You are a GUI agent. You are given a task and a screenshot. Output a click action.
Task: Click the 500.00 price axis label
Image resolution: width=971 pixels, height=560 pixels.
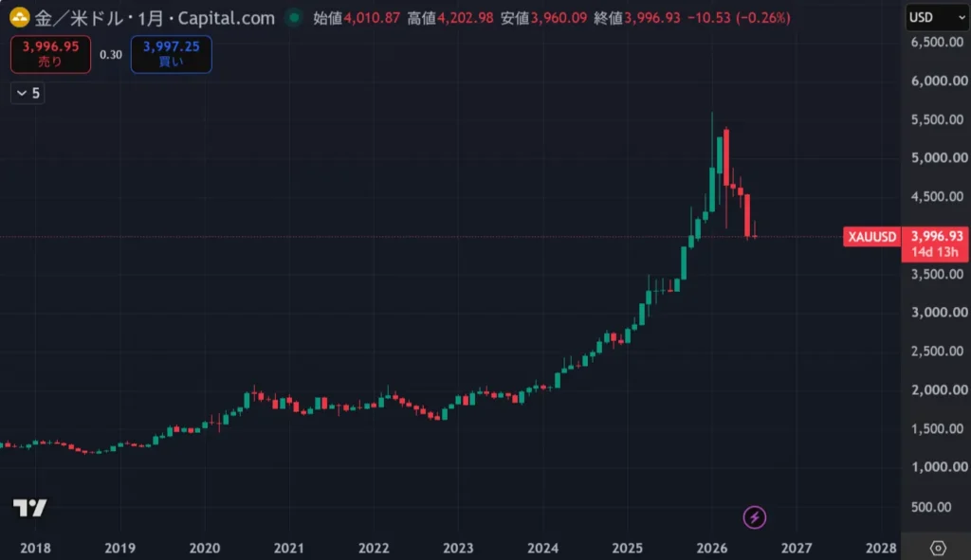[931, 507]
